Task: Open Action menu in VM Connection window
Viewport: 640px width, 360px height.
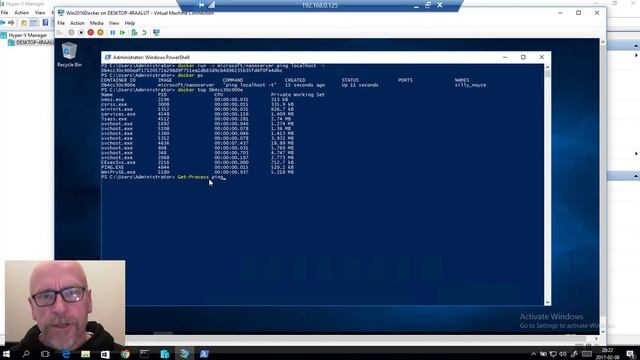Action: [x=77, y=23]
